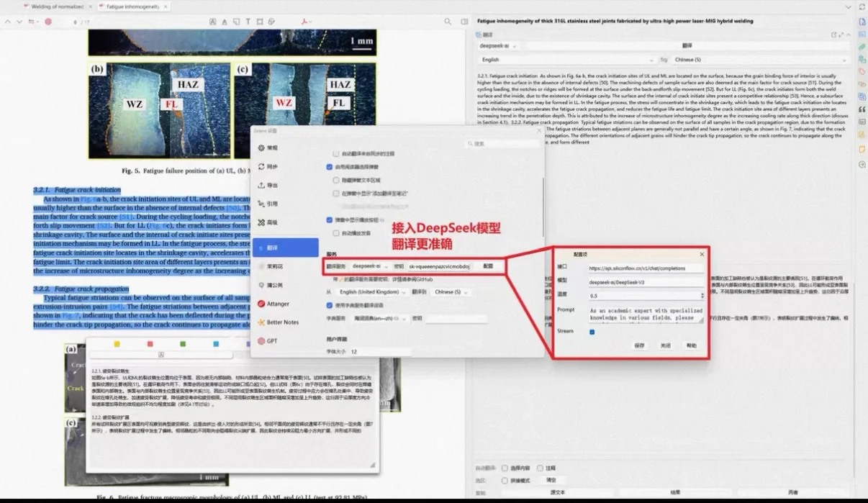Click the 接口 API URL field

click(646, 268)
